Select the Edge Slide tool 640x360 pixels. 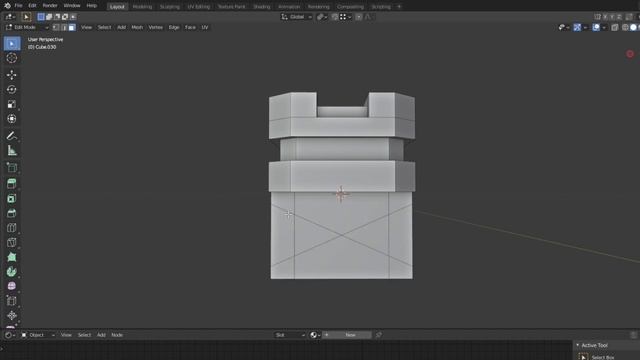pyautogui.click(x=12, y=301)
